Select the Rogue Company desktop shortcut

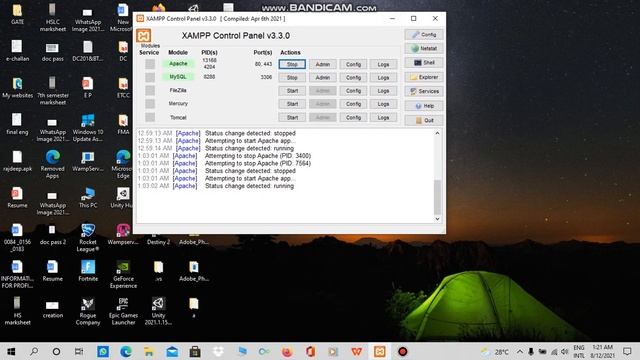[x=88, y=311]
